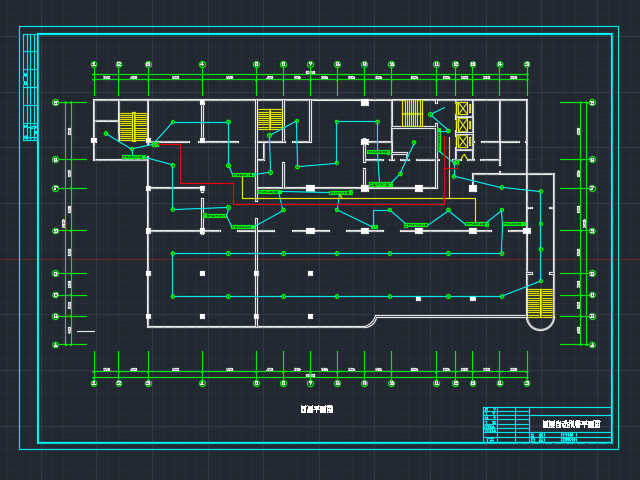Image resolution: width=640 pixels, height=480 pixels.
Task: Click axis bubble 7 in the bottom grid row
Action: coord(311,383)
